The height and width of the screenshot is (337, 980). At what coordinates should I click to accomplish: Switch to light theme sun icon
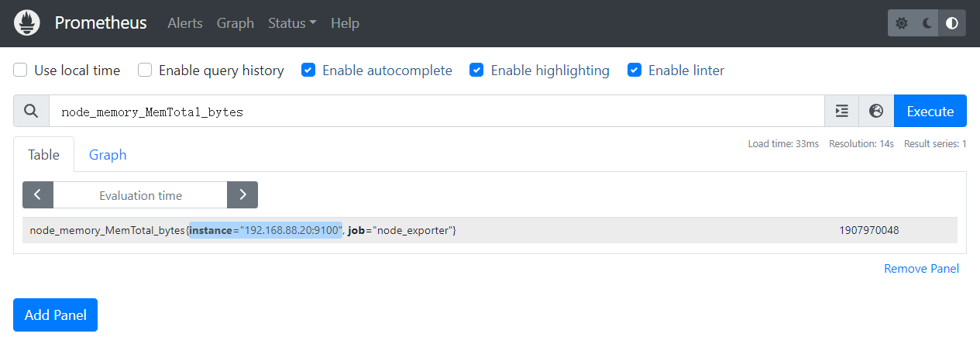click(902, 23)
